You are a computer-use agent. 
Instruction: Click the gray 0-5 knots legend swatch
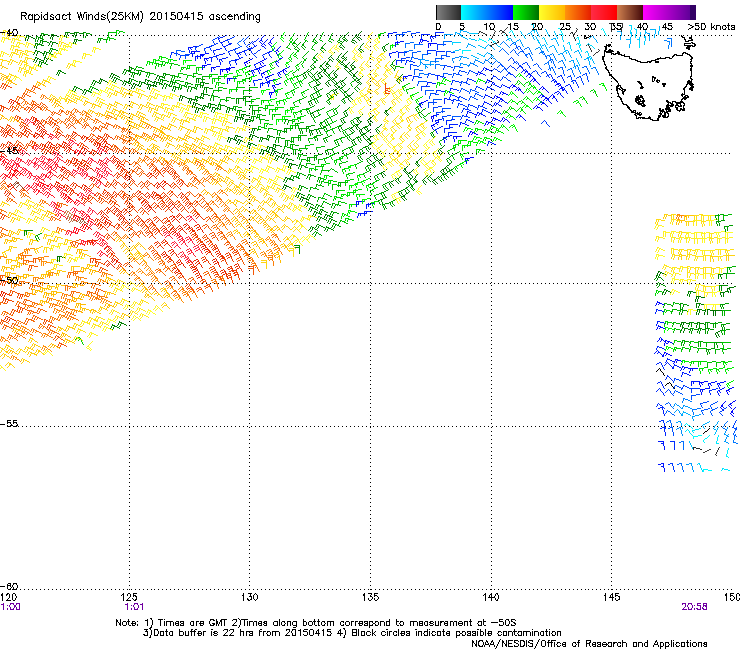tap(448, 12)
